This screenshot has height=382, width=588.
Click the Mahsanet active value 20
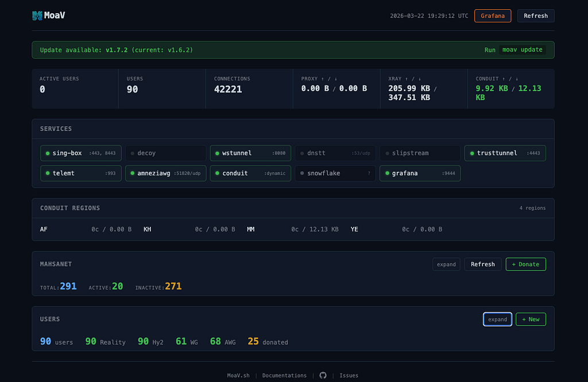(117, 286)
